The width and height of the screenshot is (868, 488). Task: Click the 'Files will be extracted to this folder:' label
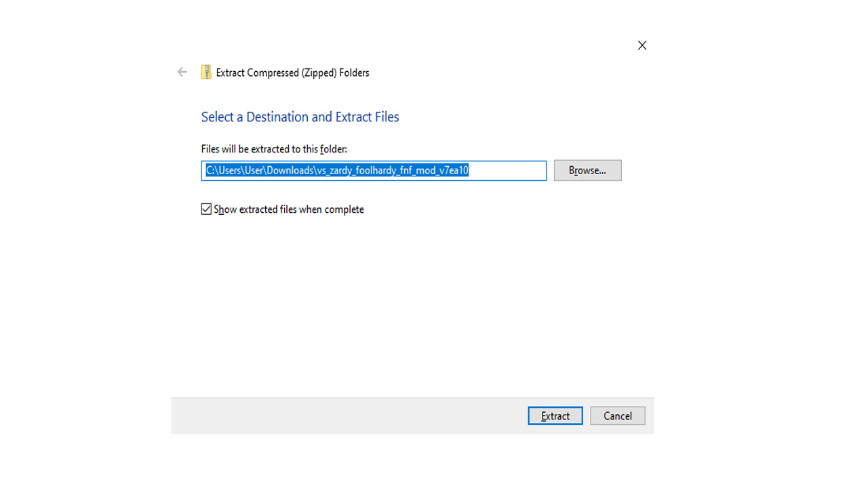pos(274,149)
